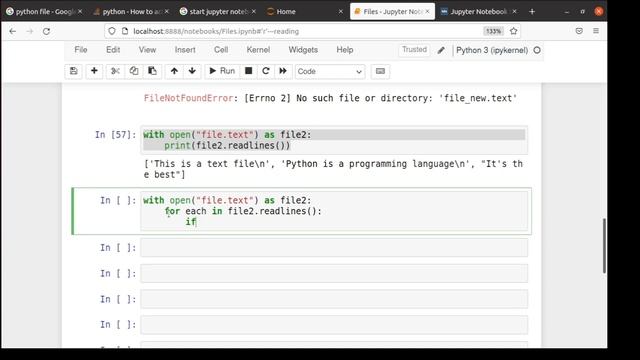
Task: Switch to the python - How to tab
Action: pos(131,11)
